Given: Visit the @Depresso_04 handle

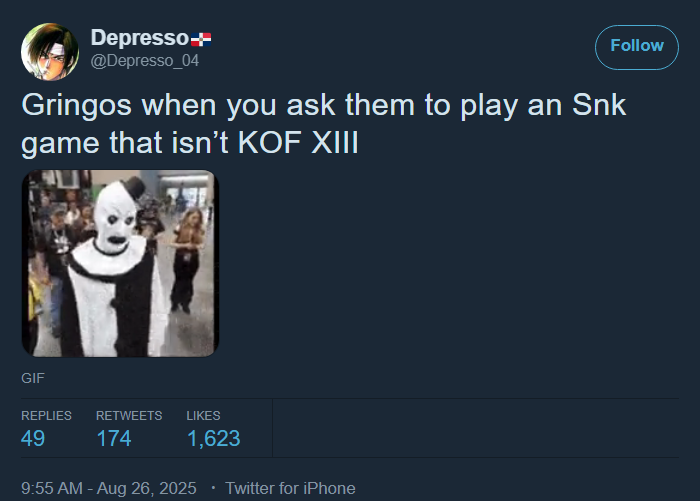Looking at the screenshot, I should (145, 61).
